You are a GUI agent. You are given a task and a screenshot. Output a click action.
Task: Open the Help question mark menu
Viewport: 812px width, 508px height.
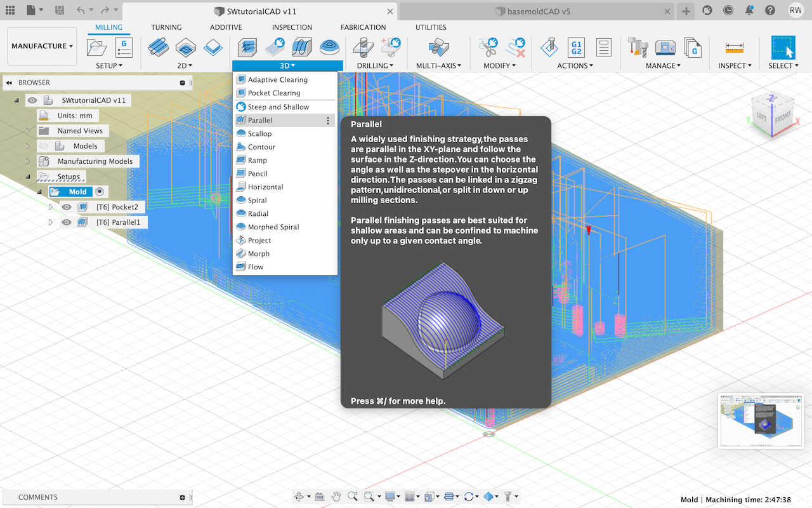pyautogui.click(x=770, y=10)
